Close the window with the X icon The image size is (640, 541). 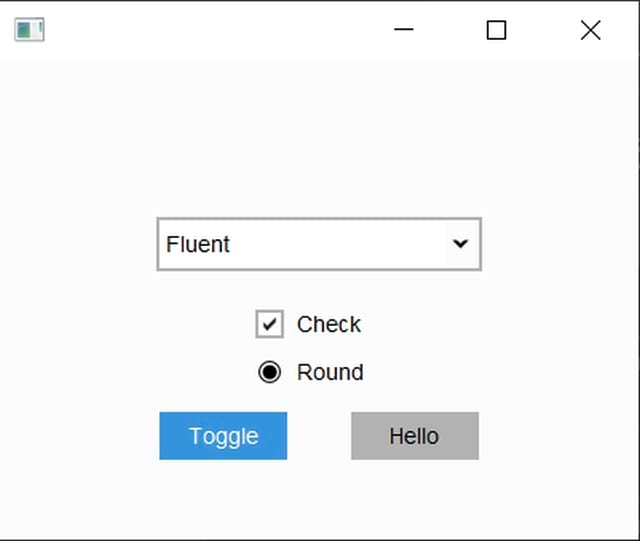[x=591, y=30]
